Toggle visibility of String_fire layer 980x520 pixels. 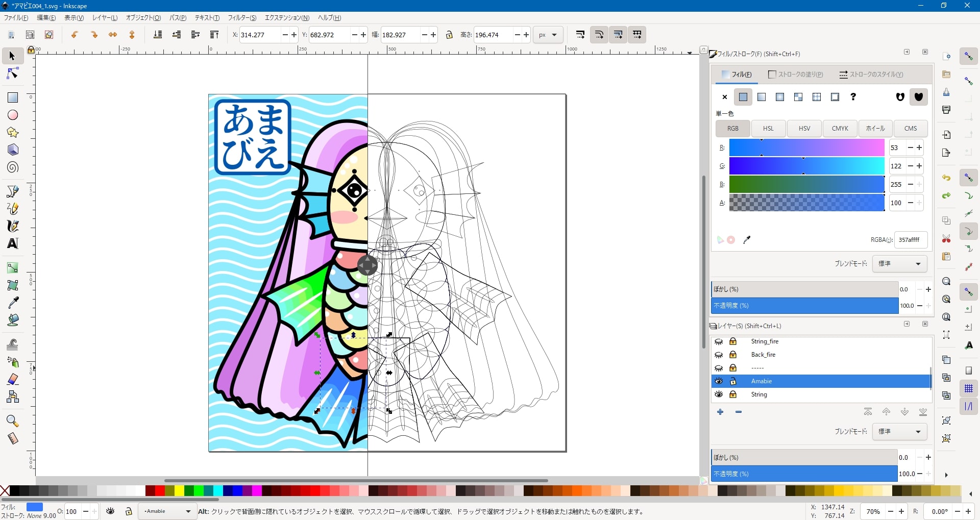[x=719, y=341]
